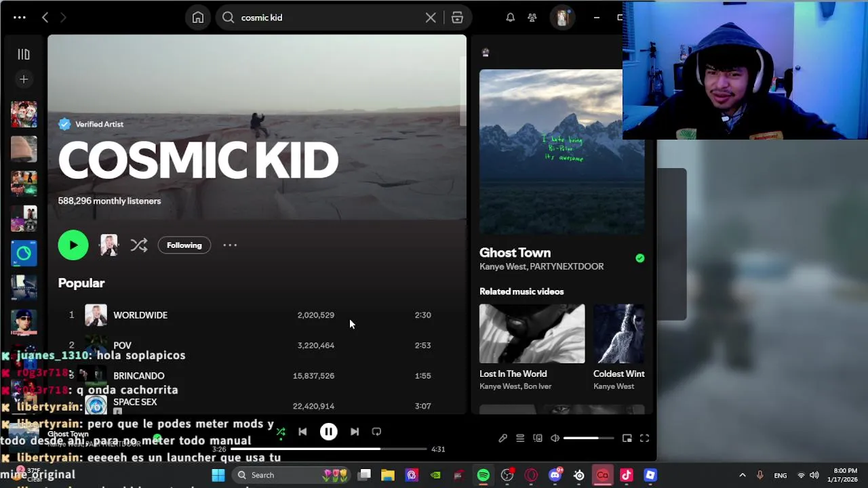Open PARTYNEXTDOOR artist link
The image size is (868, 488).
[567, 266]
